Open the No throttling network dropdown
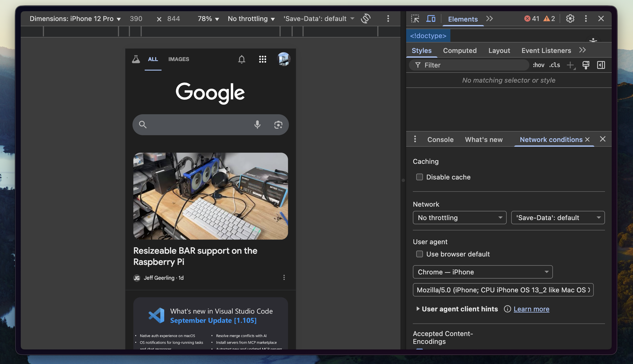The width and height of the screenshot is (633, 364). [x=459, y=218]
